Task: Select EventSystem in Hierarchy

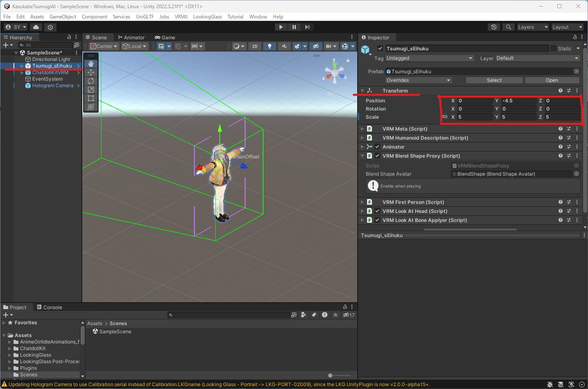Action: click(x=47, y=79)
